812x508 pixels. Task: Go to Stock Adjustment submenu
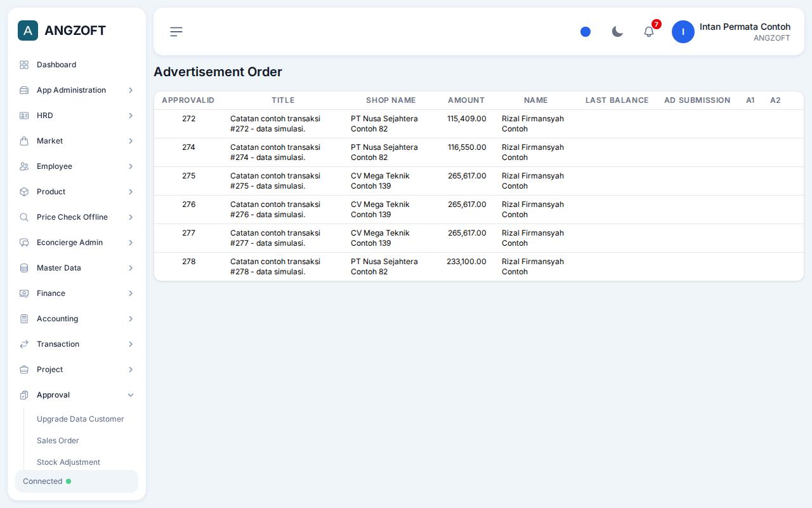[x=69, y=462]
